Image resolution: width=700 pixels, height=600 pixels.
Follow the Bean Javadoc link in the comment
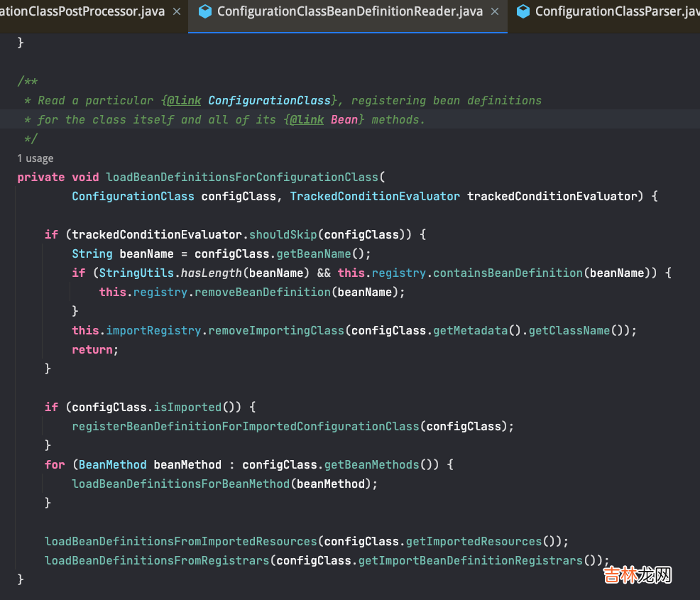344,119
